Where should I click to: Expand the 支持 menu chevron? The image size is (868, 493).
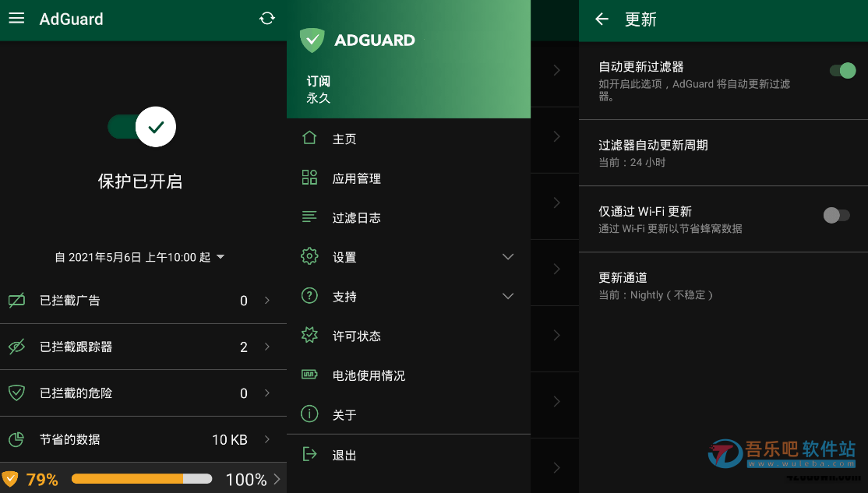click(x=507, y=296)
